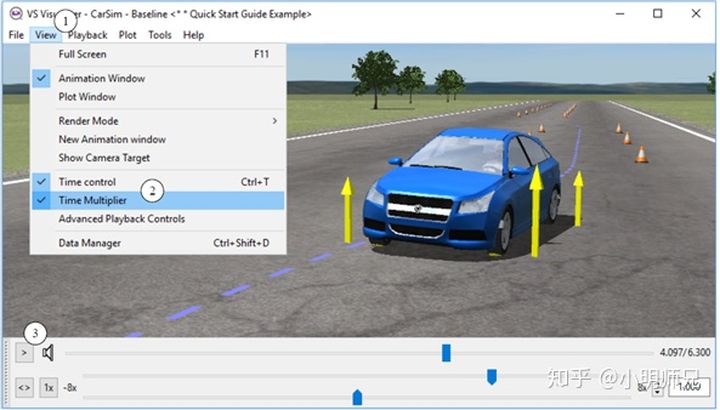Open the Plot menu
This screenshot has width=720, height=410.
(127, 35)
